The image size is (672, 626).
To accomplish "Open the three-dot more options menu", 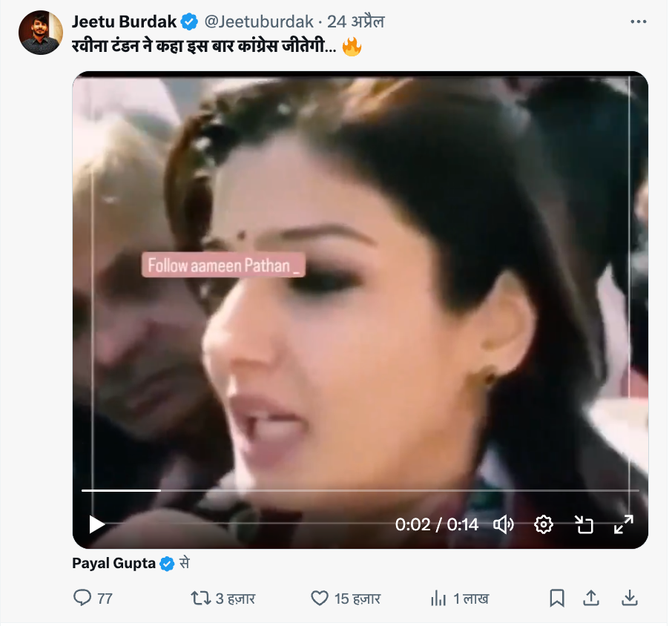I will 638,22.
